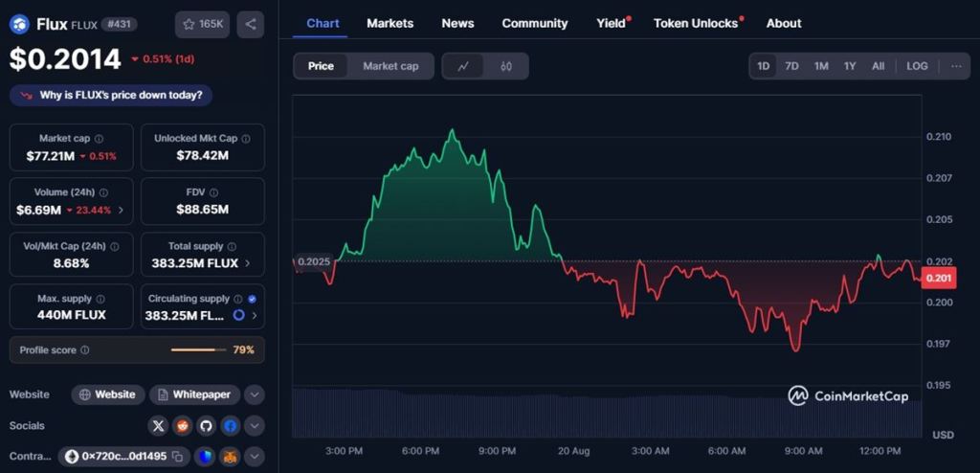Click 'Why is FLUX's price down today?'

click(x=111, y=96)
